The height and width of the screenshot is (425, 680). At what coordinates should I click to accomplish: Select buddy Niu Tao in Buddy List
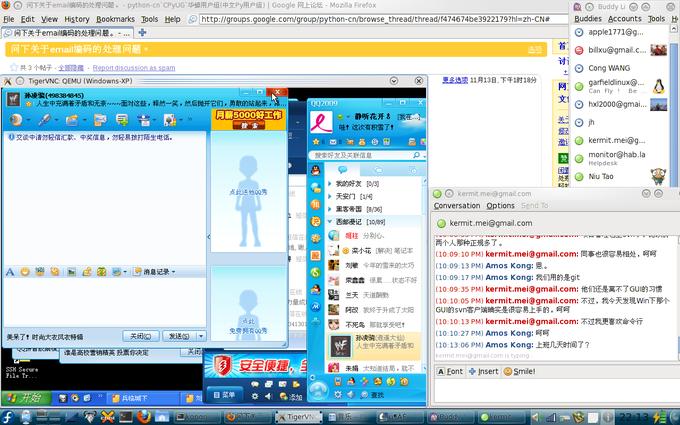[601, 176]
